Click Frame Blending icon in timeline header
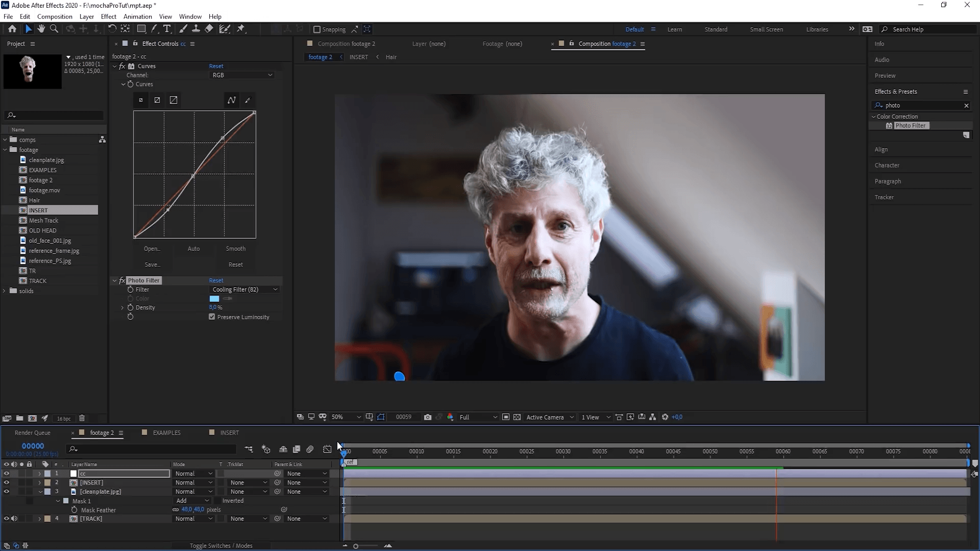 pos(297,449)
